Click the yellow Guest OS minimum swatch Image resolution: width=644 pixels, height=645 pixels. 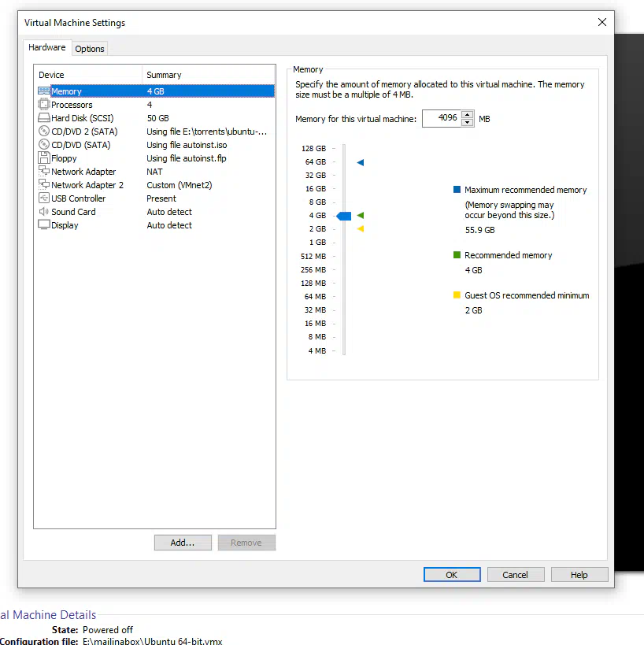point(457,295)
